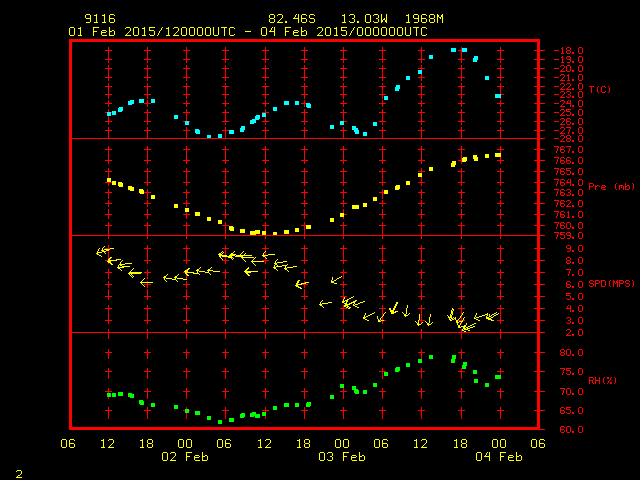Click the '75.0' humidity tick value
The height and width of the screenshot is (480, 640).
pos(571,372)
